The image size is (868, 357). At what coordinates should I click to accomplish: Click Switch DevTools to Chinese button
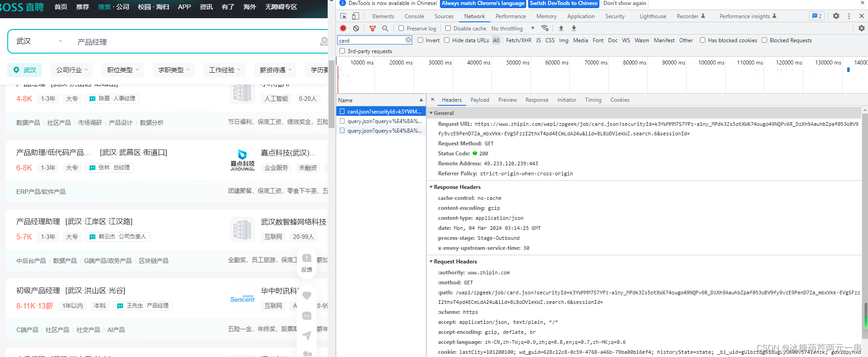tap(564, 4)
